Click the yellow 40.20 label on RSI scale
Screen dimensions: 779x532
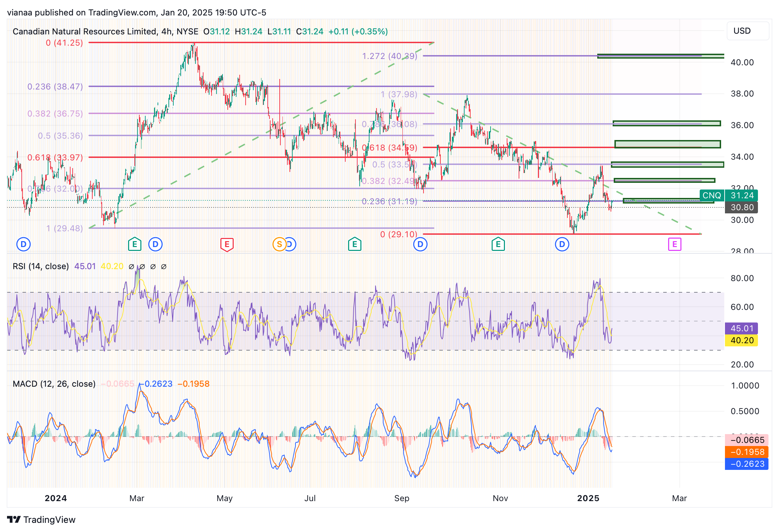(741, 340)
